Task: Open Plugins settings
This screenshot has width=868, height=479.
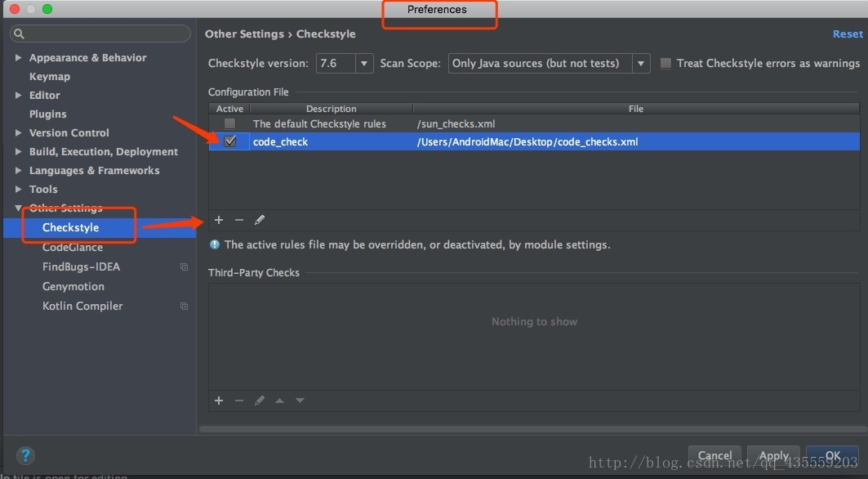Action: tap(47, 114)
